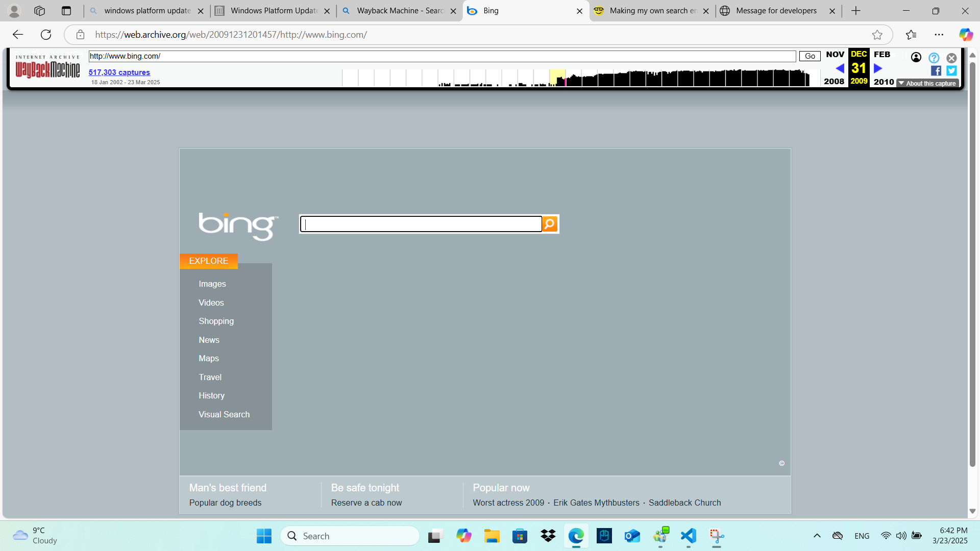Open Dropbox from taskbar
Screen dimensions: 980x551
[548, 536]
